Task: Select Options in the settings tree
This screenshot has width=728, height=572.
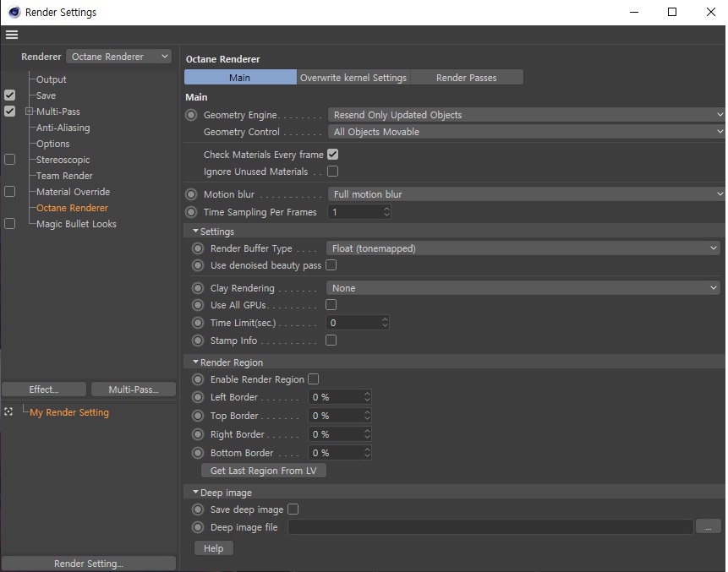Action: [x=53, y=144]
